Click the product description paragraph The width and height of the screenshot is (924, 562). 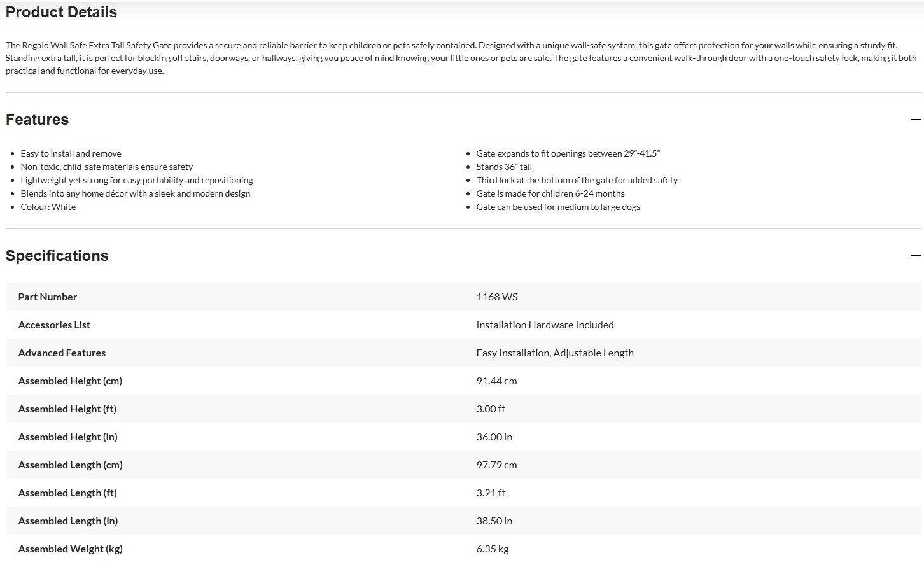click(461, 58)
